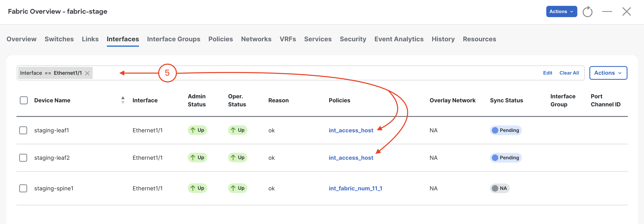Click Admin Status Up badge for staging-leaf1
The image size is (644, 224).
[x=197, y=130]
